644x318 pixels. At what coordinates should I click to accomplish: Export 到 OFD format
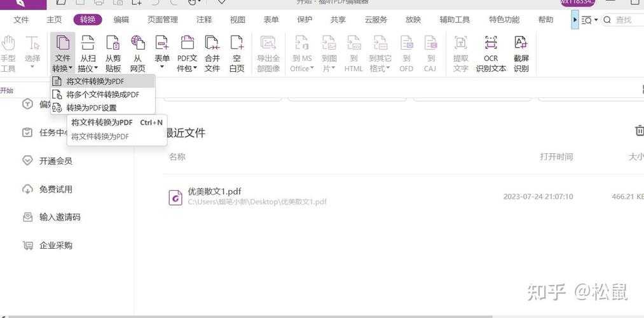point(406,53)
